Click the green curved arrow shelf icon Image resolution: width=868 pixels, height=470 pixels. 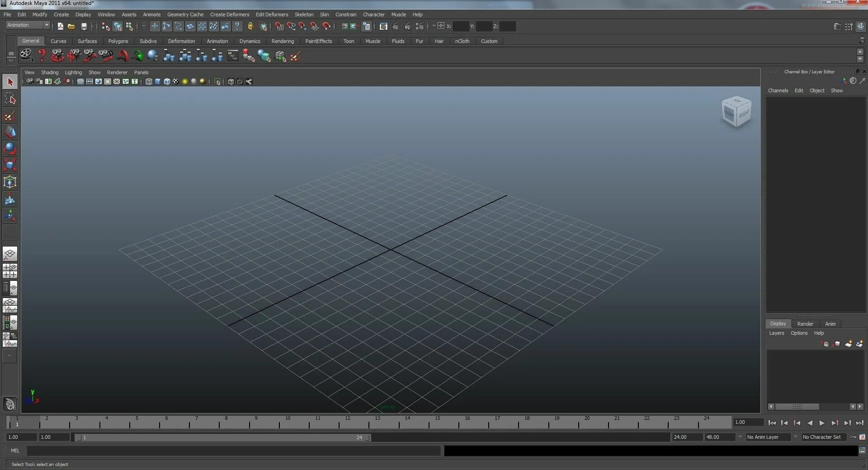[x=138, y=56]
